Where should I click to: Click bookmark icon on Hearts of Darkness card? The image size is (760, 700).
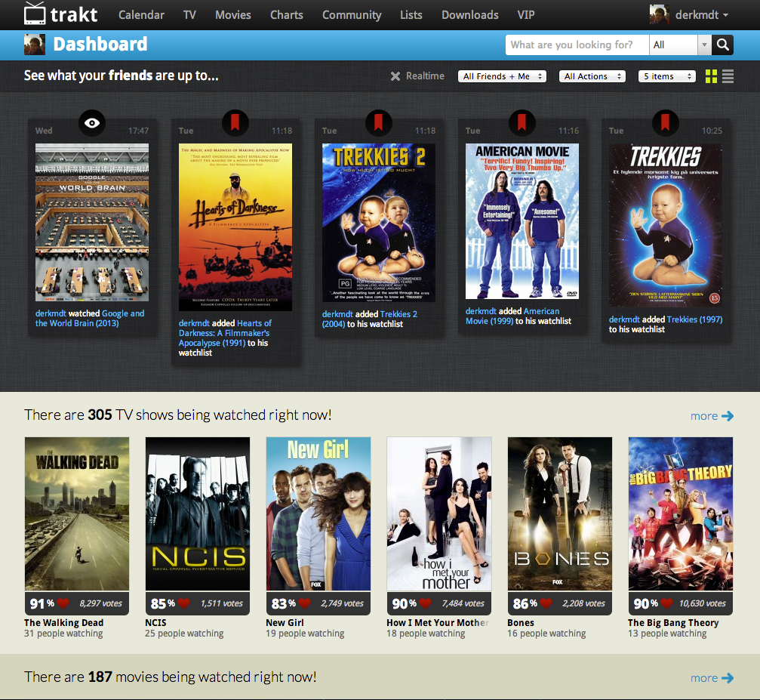[235, 123]
